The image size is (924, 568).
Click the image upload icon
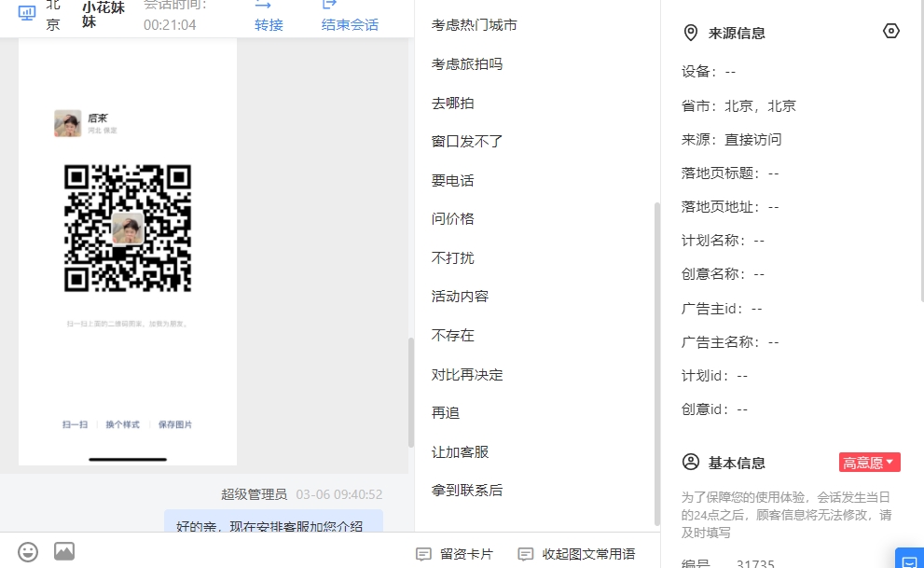pyautogui.click(x=64, y=551)
